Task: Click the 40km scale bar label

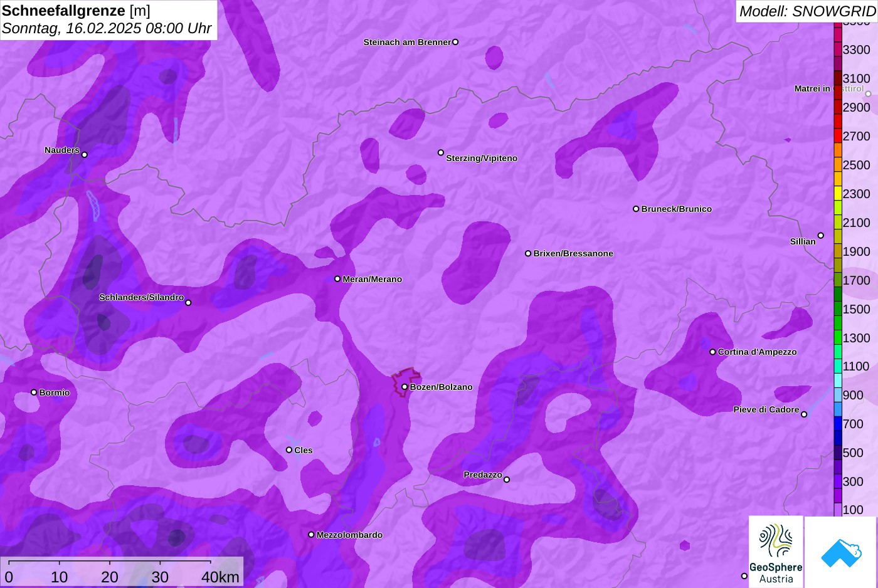Action: pos(220,577)
